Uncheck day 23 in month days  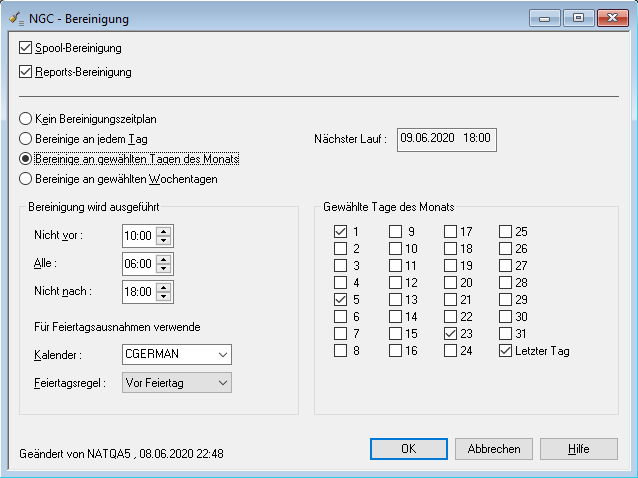[452, 333]
